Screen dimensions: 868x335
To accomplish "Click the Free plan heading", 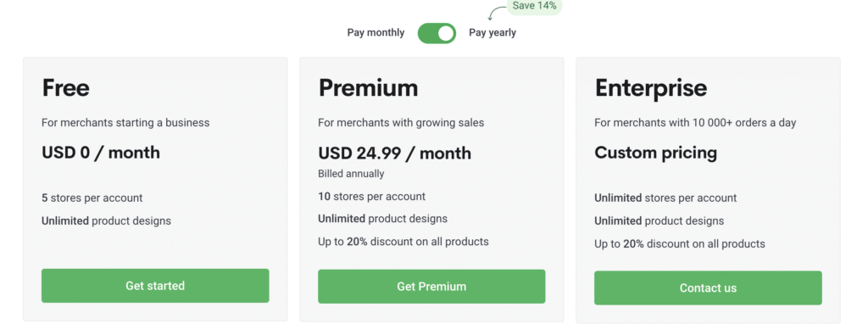I will pyautogui.click(x=66, y=88).
